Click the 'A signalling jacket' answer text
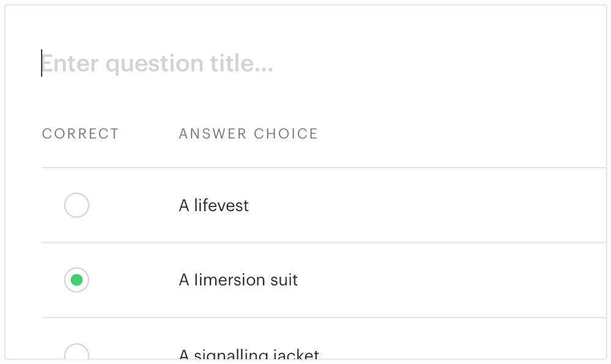Viewport: 611px width, 364px height. pos(248,355)
